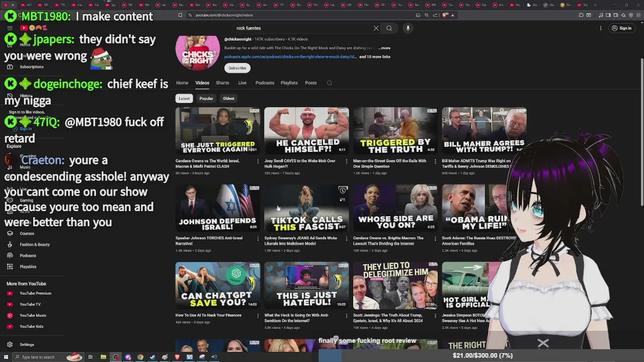Open more actions for Joey Swoll video

346,161
